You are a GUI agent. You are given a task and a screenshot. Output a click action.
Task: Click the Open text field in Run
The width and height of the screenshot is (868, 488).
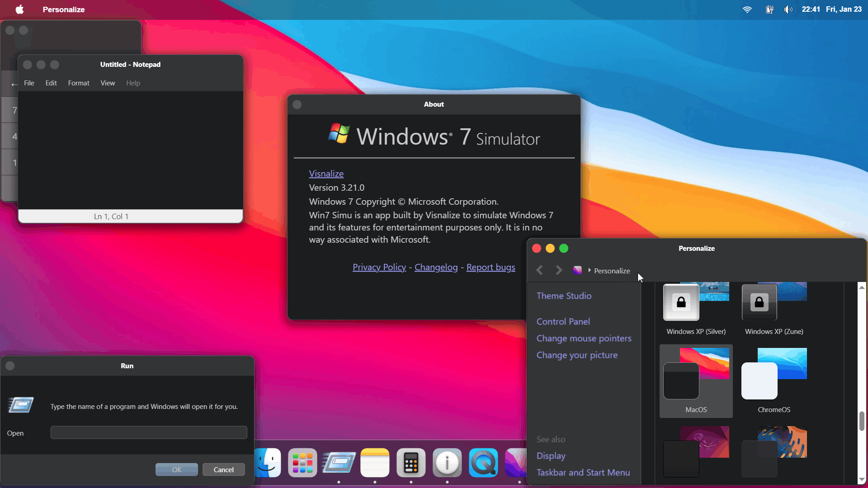tap(149, 432)
